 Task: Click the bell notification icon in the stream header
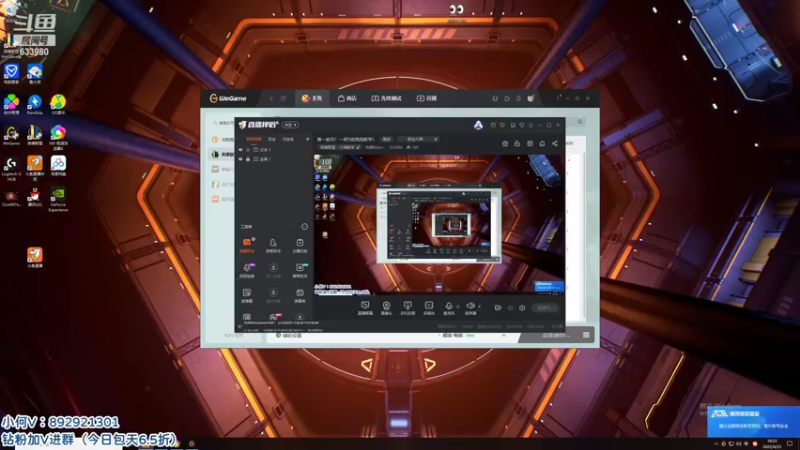click(x=542, y=143)
